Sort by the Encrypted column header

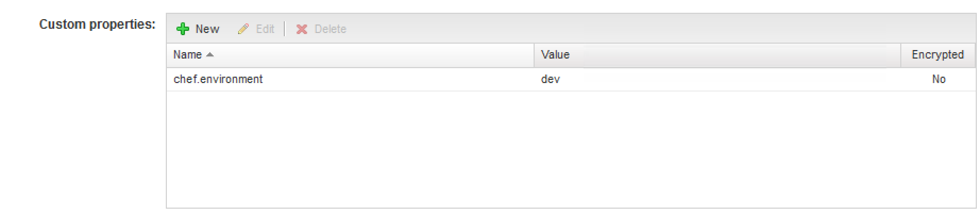click(x=938, y=55)
